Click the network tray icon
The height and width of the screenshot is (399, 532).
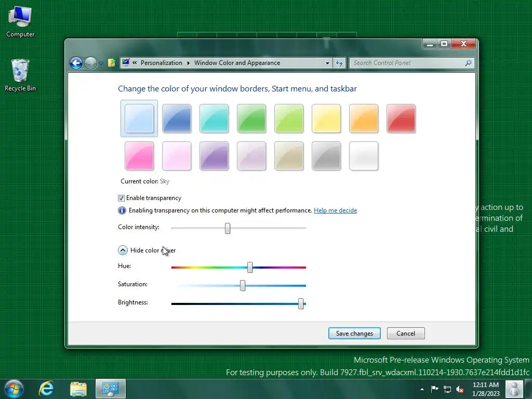coord(447,389)
